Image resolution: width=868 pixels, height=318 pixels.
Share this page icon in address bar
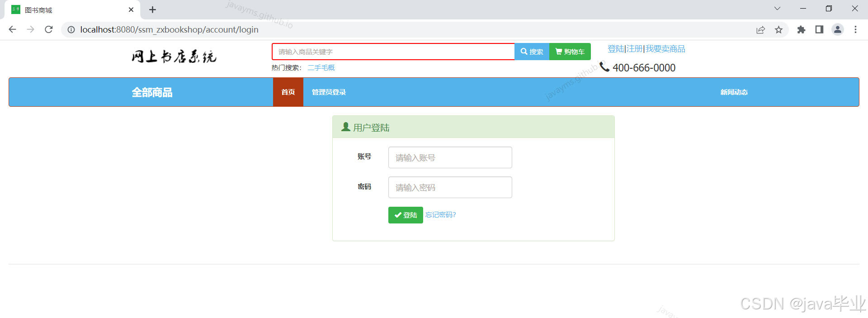pos(760,30)
